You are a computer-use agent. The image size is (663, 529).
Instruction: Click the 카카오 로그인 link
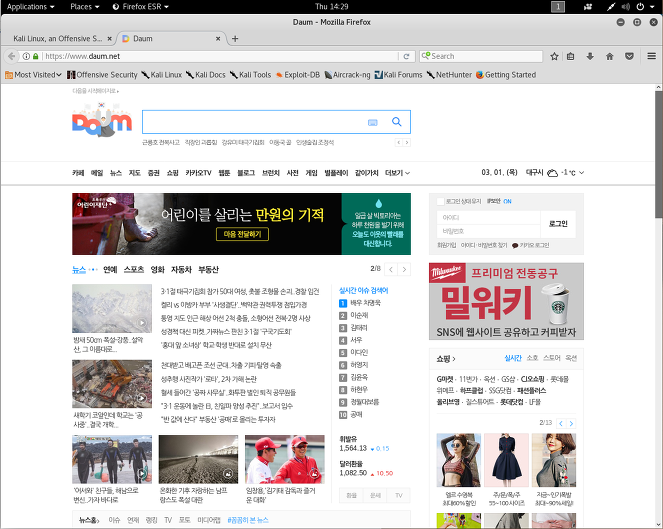531,245
